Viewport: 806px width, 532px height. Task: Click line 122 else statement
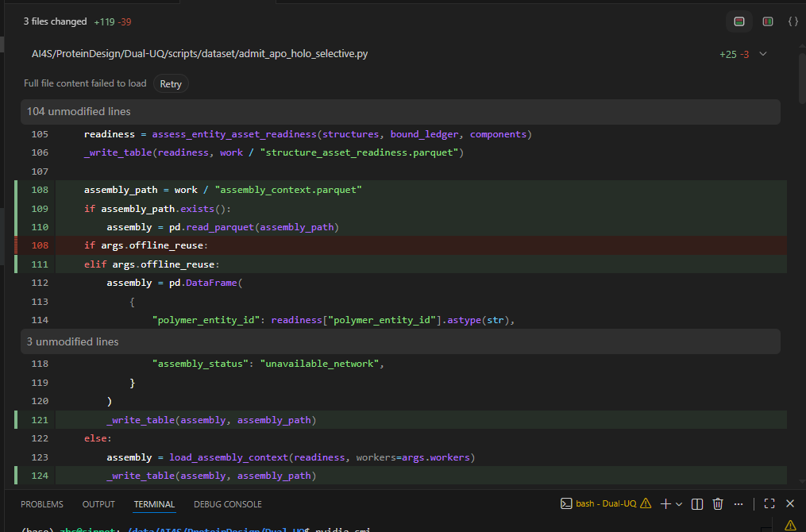(x=98, y=438)
